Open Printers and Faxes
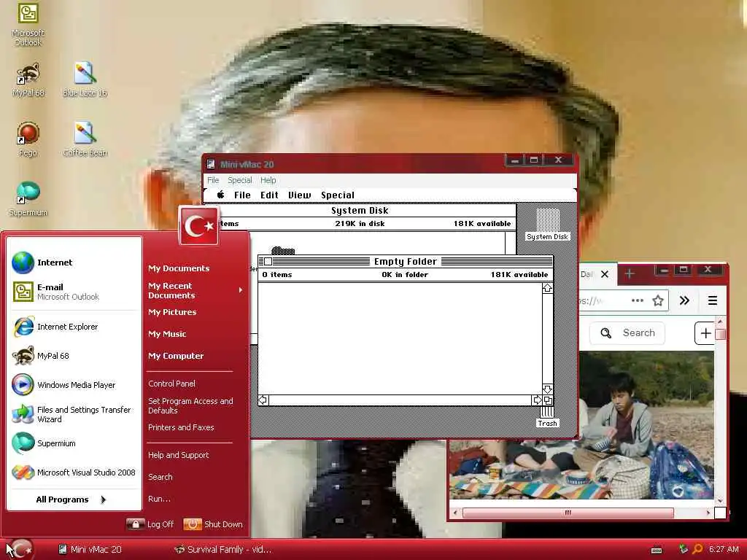This screenshot has width=747, height=560. (181, 427)
